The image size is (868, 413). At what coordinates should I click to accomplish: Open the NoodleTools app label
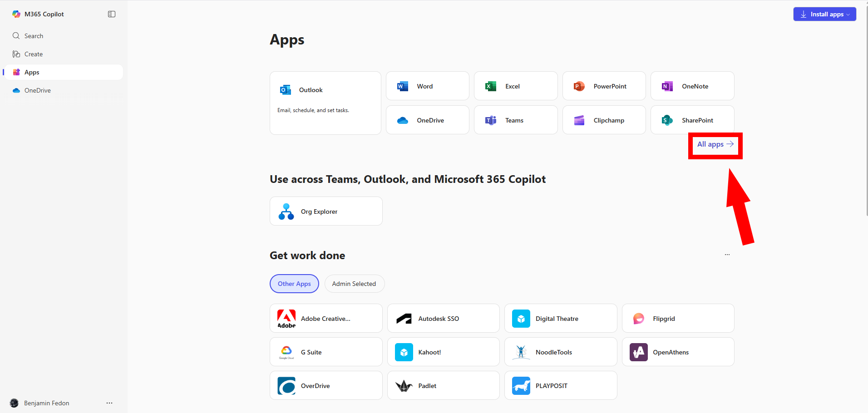coord(554,352)
